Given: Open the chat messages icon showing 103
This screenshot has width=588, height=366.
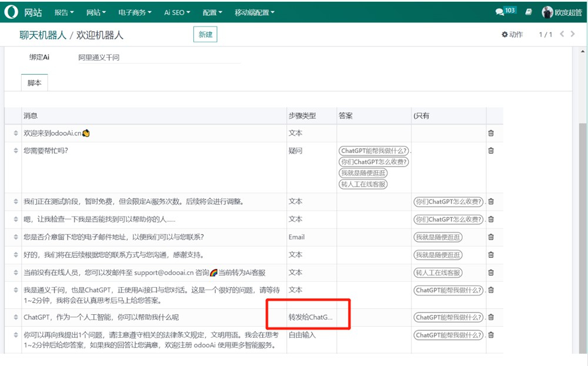Looking at the screenshot, I should point(506,11).
